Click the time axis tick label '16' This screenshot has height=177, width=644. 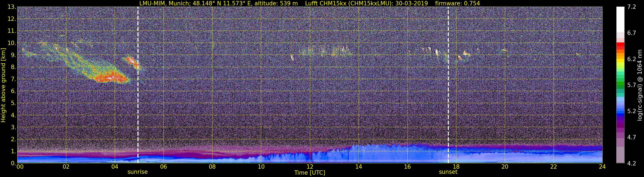click(407, 167)
